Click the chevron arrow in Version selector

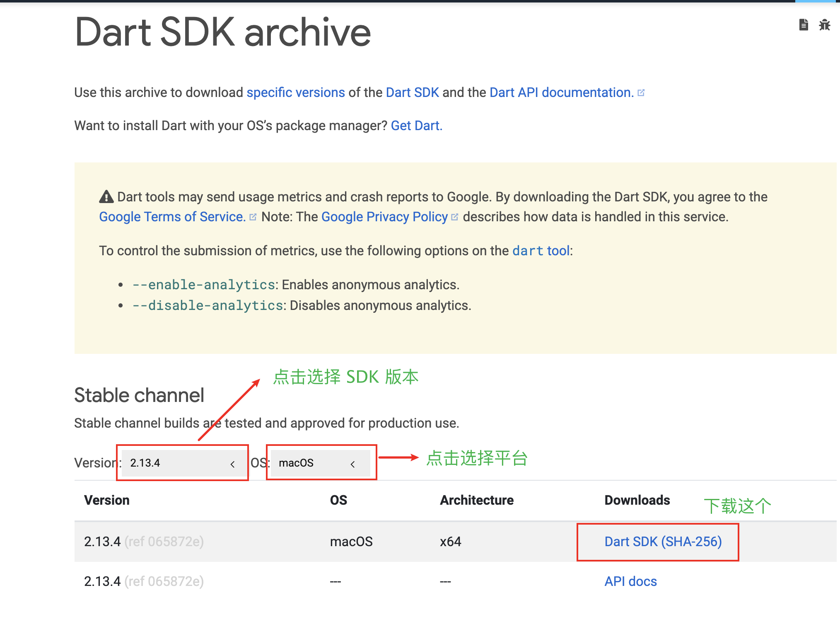click(233, 464)
